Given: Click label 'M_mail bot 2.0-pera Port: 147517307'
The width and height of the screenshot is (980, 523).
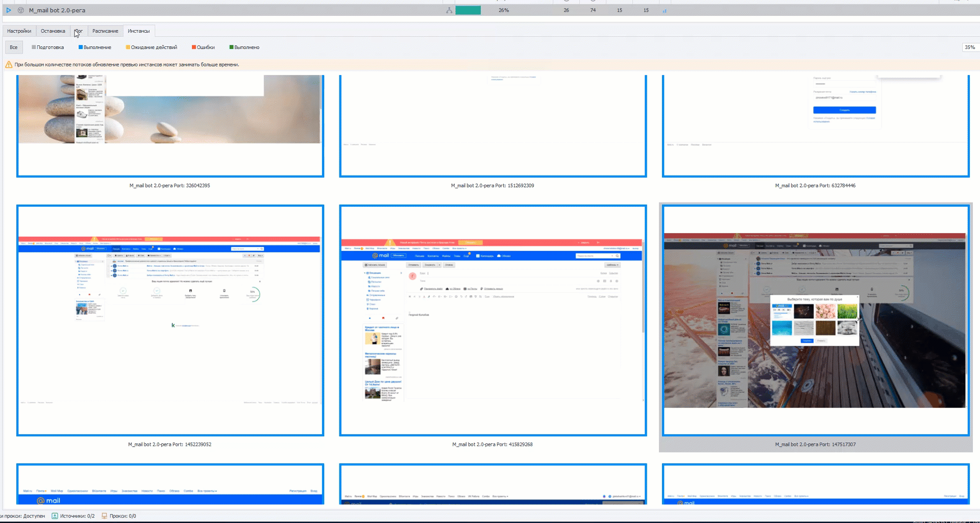Looking at the screenshot, I should point(815,444).
